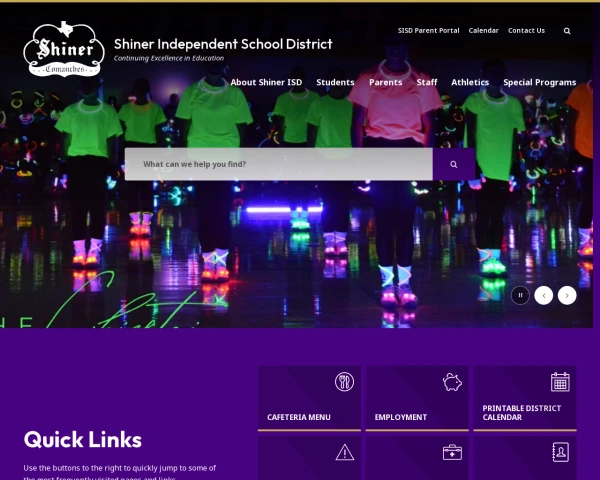The width and height of the screenshot is (600, 480).
Task: Submit search with the purple magnifier button
Action: coord(454,164)
